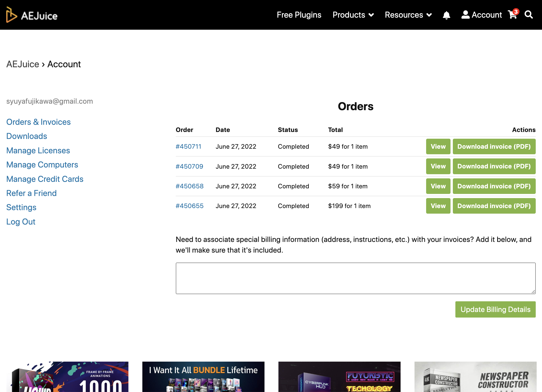Click the Status column header
The height and width of the screenshot is (392, 542).
[288, 130]
